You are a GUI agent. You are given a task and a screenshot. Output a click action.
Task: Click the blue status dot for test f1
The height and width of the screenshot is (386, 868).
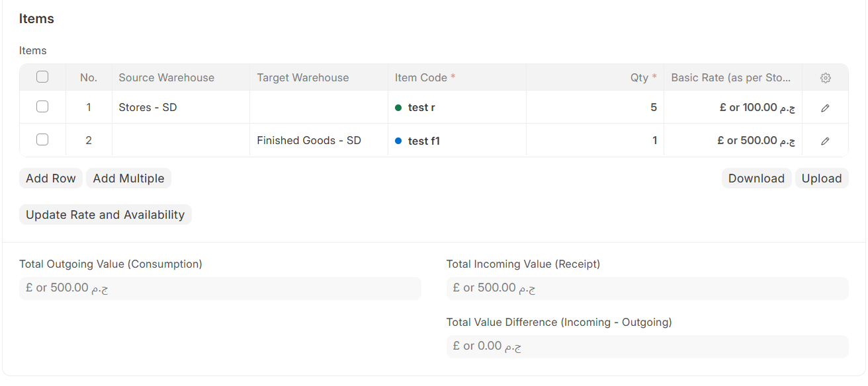click(398, 141)
